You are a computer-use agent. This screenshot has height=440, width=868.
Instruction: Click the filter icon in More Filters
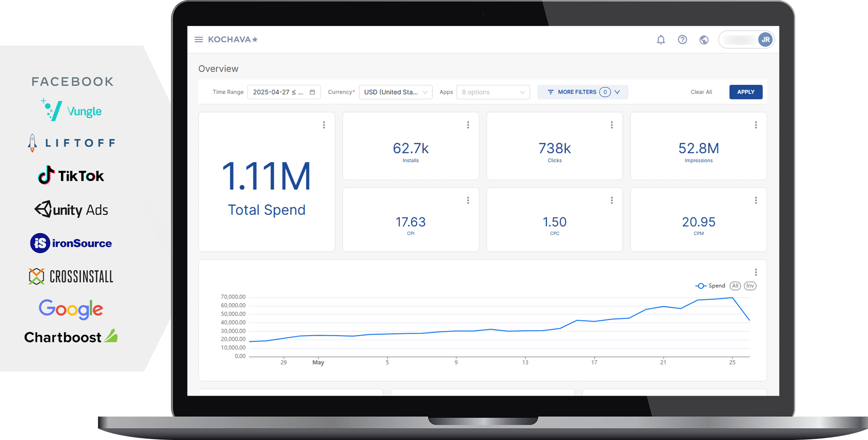550,92
